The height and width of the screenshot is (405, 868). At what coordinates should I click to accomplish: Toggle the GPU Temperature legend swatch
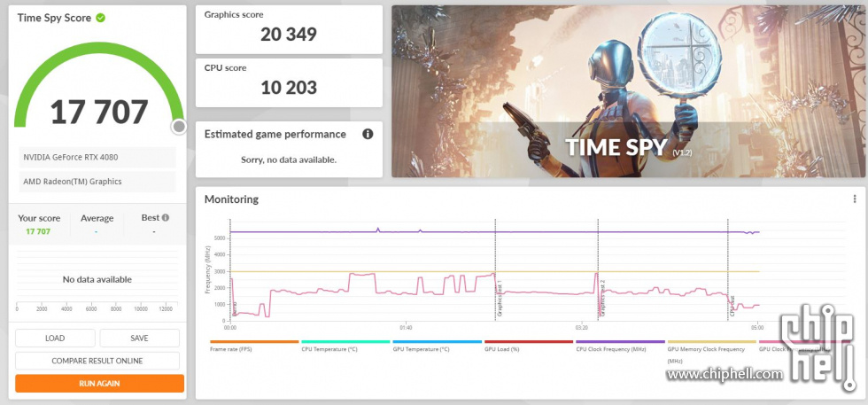tap(438, 342)
